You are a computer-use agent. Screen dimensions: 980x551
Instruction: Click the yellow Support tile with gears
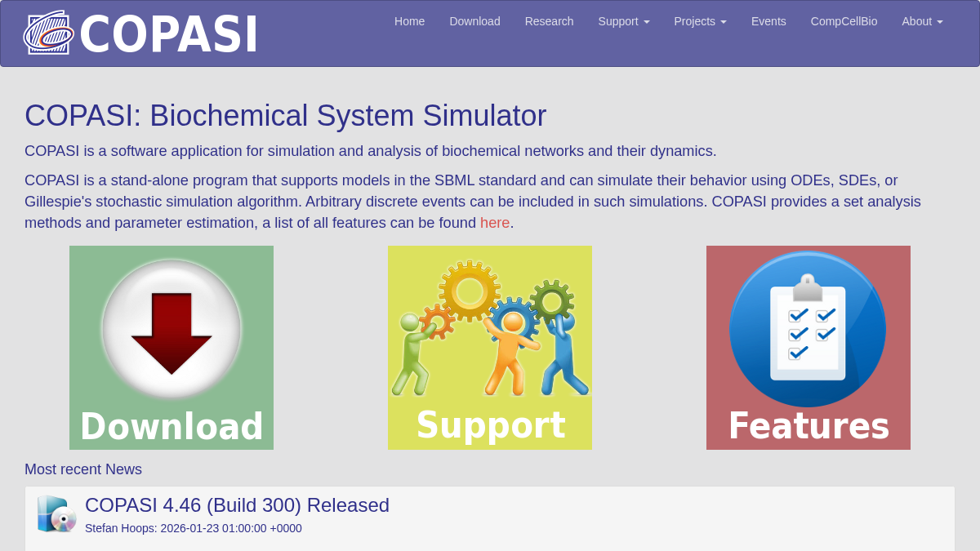[490, 348]
